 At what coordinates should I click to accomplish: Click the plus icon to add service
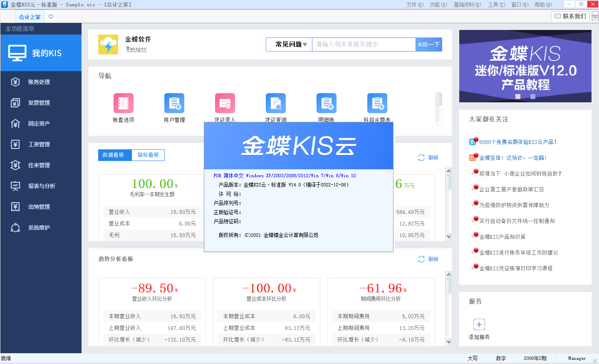point(479,324)
